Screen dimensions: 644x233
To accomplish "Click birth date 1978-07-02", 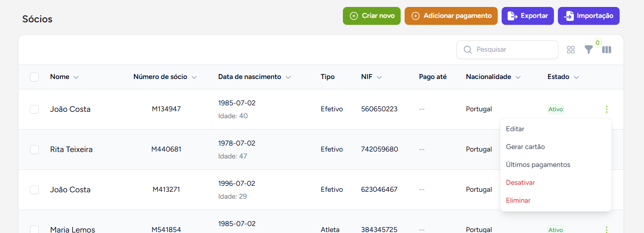I will click(237, 144).
